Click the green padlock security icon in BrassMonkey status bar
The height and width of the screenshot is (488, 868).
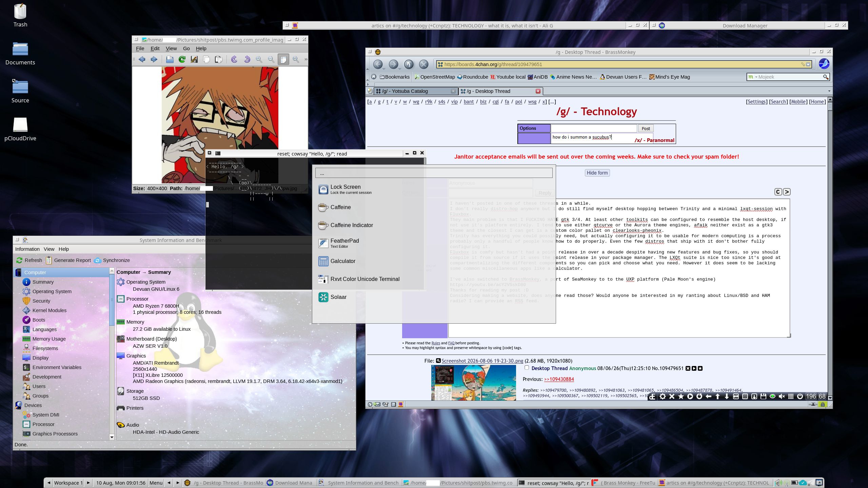click(x=822, y=404)
